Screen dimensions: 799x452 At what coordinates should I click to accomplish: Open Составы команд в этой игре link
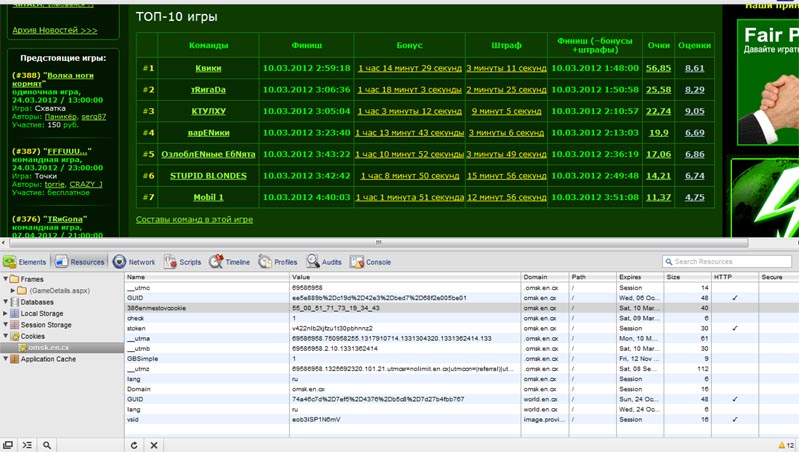[194, 219]
